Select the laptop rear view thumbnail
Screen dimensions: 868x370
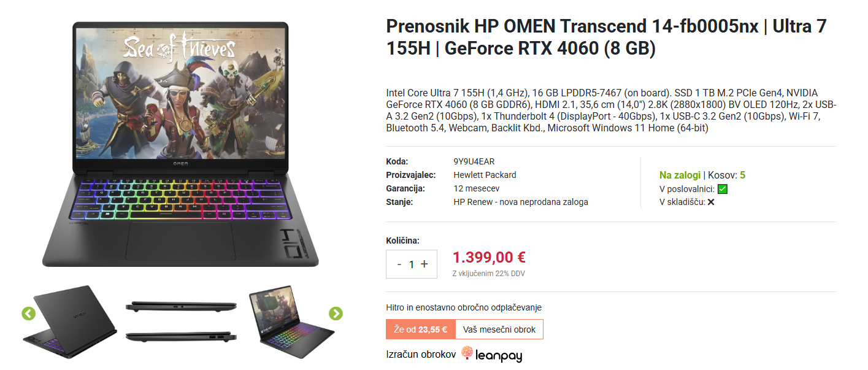click(70, 322)
